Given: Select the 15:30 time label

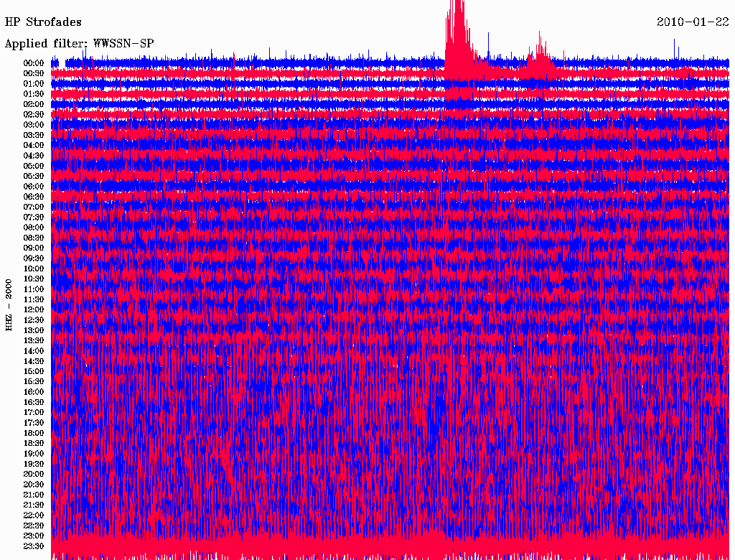Looking at the screenshot, I should [x=34, y=382].
